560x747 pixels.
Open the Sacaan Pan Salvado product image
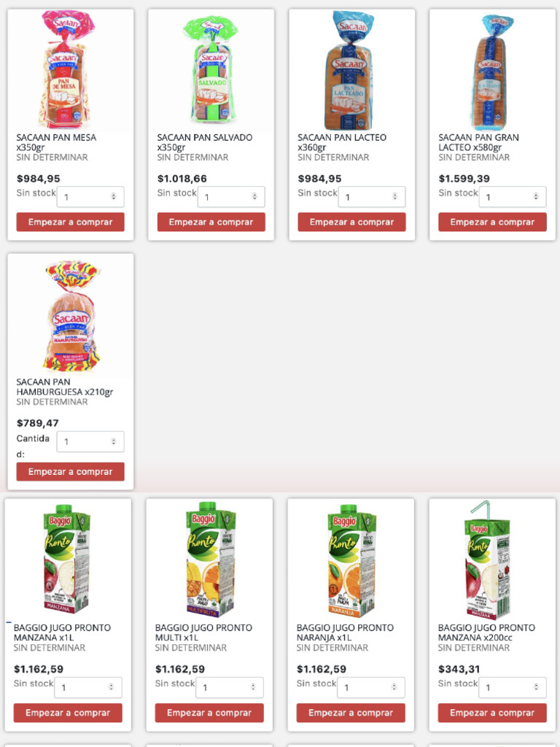tap(210, 71)
